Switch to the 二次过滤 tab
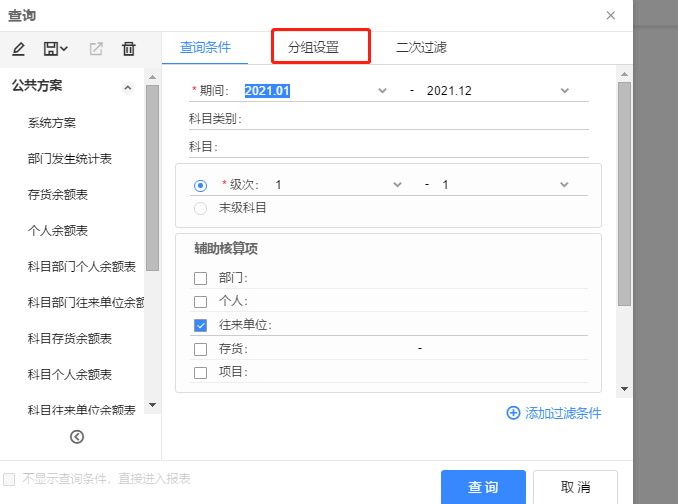This screenshot has width=678, height=504. 421,47
